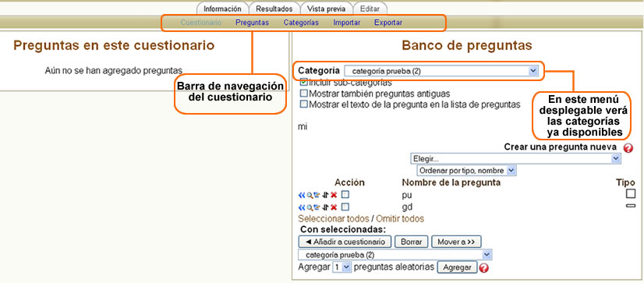The image size is (644, 283).
Task: Open category dropdown below 'Mover a' button
Action: [x=395, y=255]
